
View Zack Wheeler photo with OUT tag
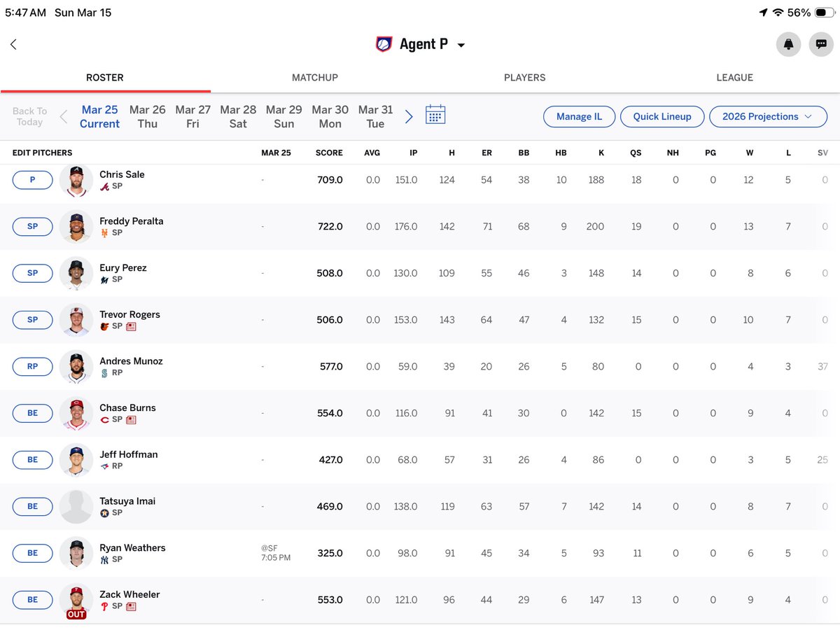pos(76,601)
